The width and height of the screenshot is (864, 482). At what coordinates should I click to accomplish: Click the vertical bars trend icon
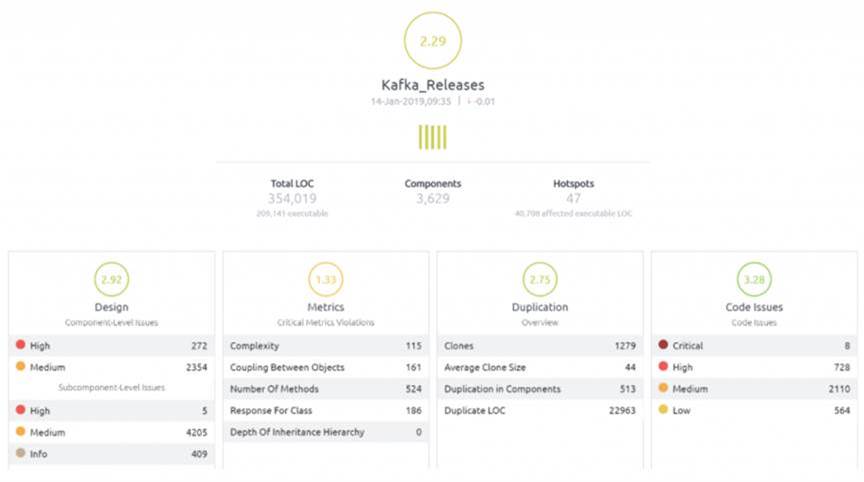click(432, 138)
